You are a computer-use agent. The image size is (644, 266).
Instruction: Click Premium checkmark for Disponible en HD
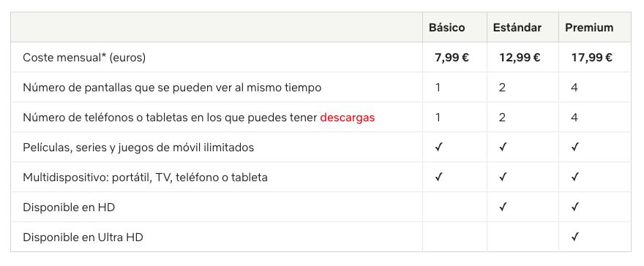click(575, 207)
